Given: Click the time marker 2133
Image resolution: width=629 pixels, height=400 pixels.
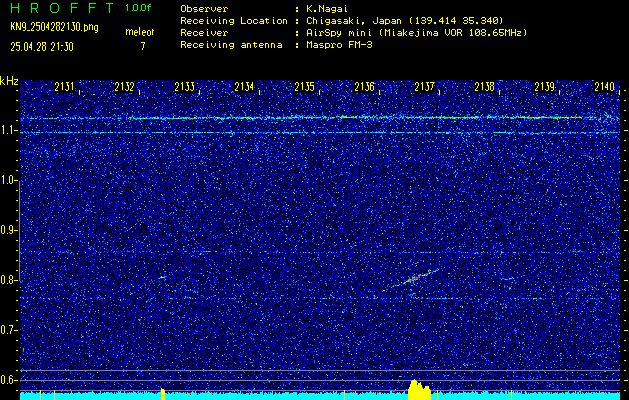Looking at the screenshot, I should [185, 87].
